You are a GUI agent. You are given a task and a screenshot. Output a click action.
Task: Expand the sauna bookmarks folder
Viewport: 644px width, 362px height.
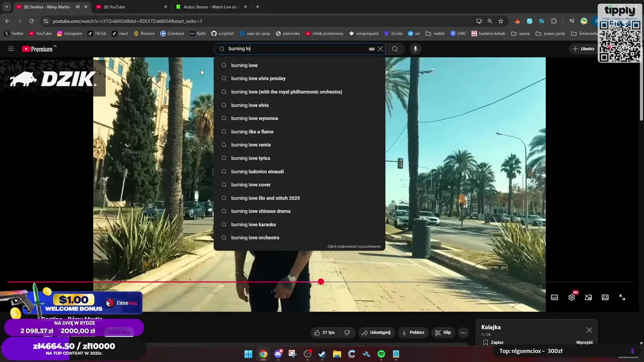(x=521, y=34)
